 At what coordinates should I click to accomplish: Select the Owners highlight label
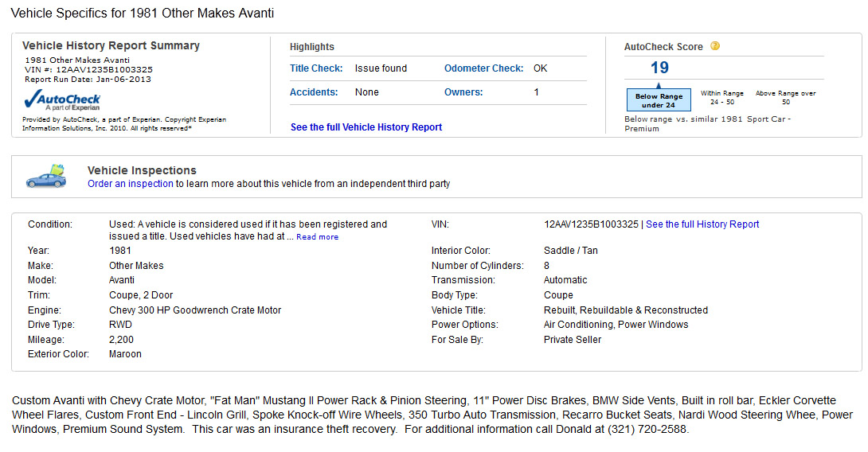[463, 92]
